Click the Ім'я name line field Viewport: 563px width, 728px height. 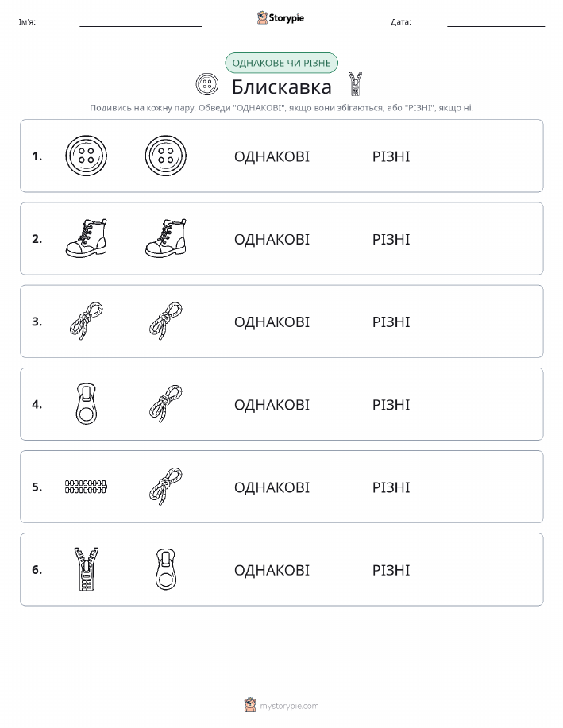tap(141, 22)
